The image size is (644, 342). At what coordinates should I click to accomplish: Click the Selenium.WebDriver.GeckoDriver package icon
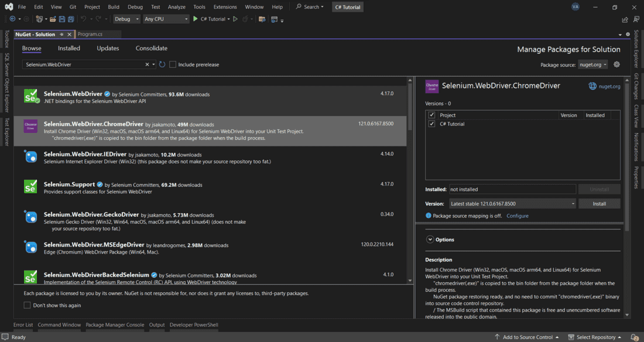pyautogui.click(x=31, y=217)
